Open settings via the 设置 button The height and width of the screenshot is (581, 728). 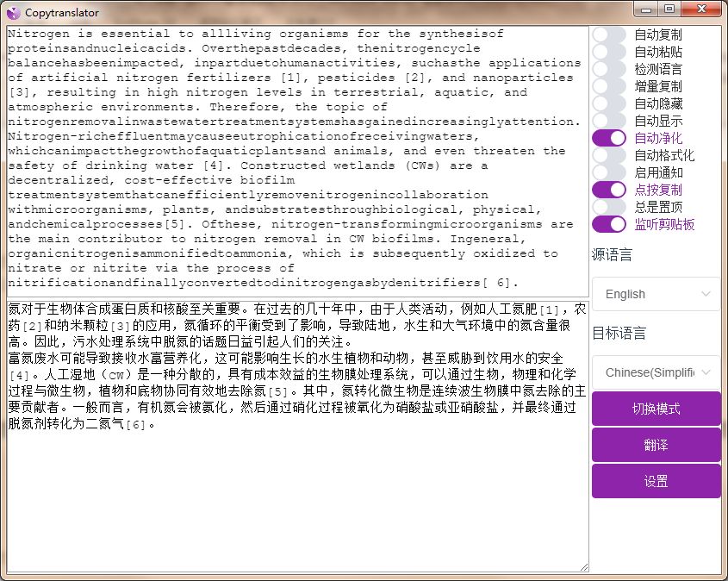coord(656,483)
